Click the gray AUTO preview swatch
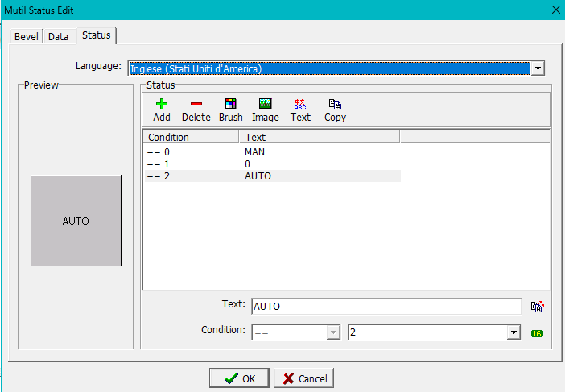This screenshot has height=392, width=565. click(76, 221)
